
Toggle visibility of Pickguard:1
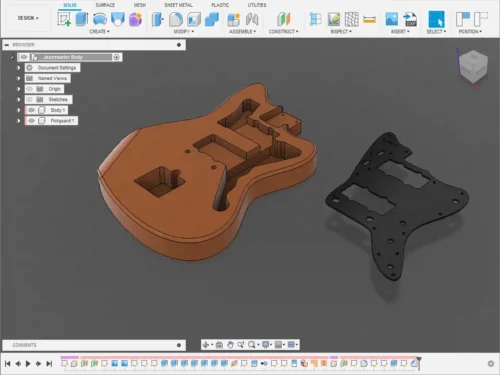pos(31,121)
